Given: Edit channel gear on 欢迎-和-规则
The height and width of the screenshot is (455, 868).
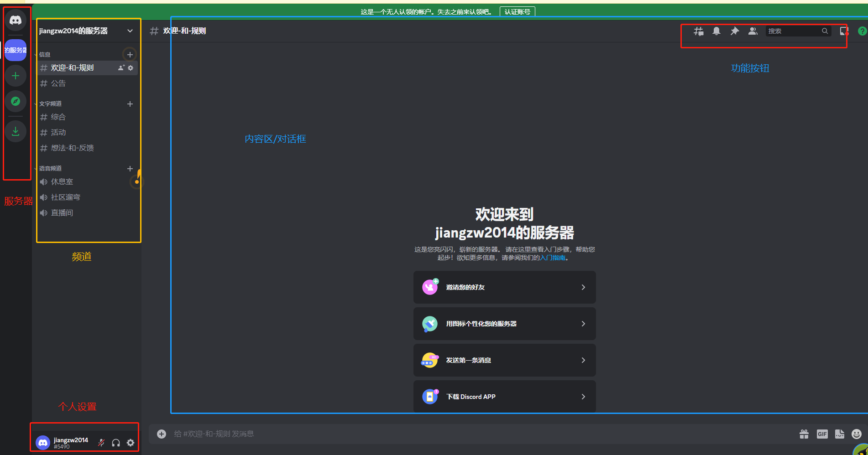Looking at the screenshot, I should (131, 68).
